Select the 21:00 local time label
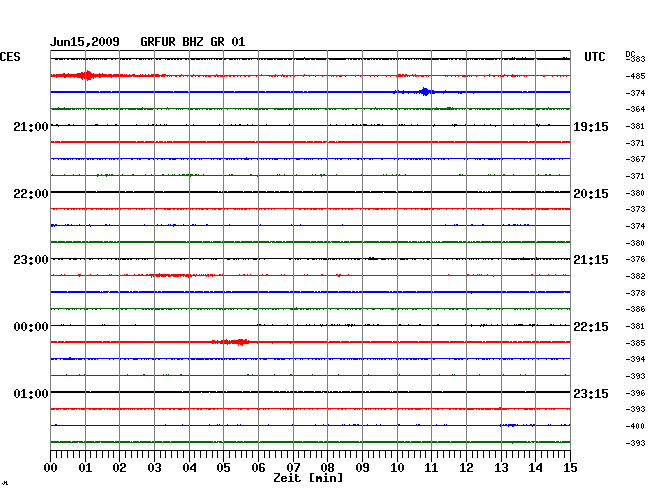This screenshot has width=650, height=494. pyautogui.click(x=31, y=126)
